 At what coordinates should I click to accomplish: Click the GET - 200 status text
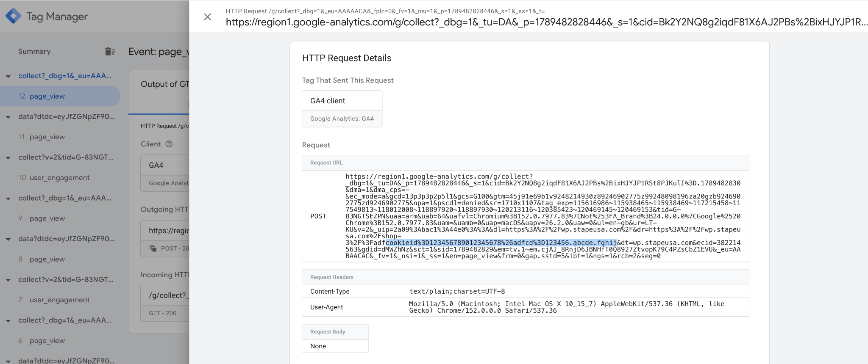coord(163,313)
